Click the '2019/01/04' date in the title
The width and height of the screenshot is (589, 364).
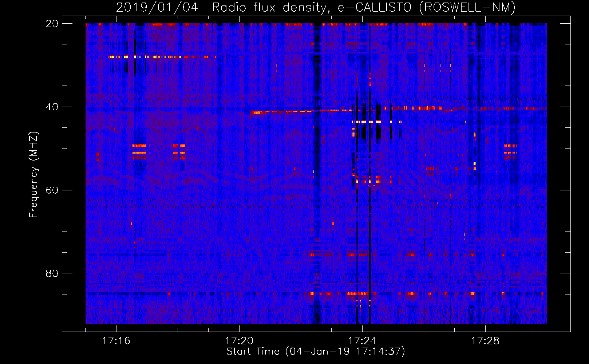click(157, 7)
